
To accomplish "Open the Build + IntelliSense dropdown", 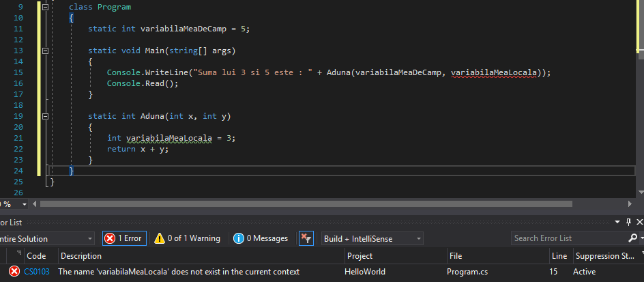I will coord(372,238).
